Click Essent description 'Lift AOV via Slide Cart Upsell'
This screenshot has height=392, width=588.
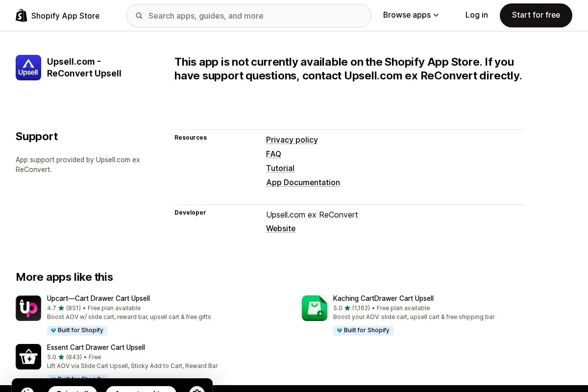(132, 366)
